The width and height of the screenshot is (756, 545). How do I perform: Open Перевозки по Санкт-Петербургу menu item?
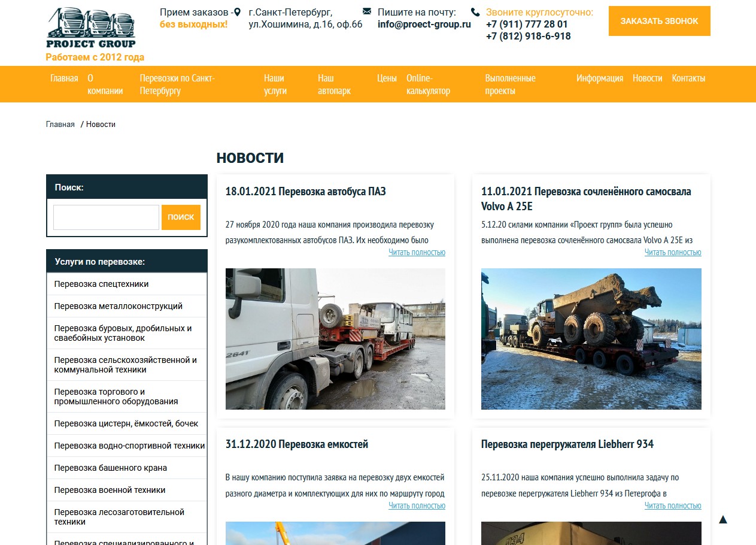coord(177,84)
